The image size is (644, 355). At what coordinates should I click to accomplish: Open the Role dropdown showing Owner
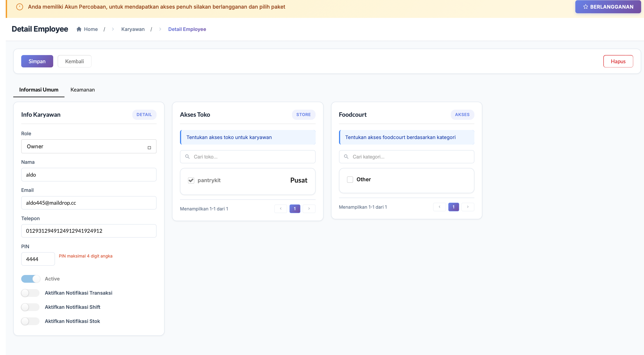tap(89, 146)
